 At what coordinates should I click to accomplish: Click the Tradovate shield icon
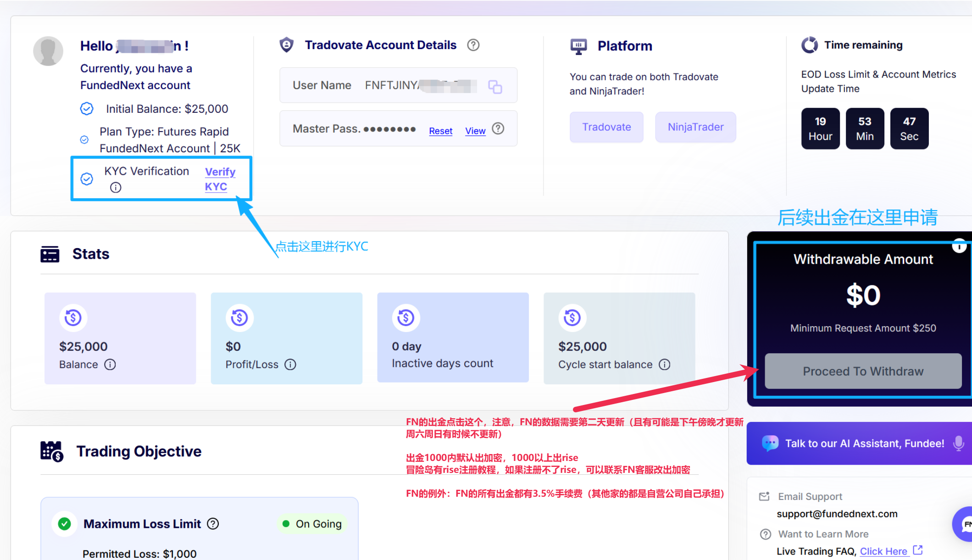[x=287, y=45]
